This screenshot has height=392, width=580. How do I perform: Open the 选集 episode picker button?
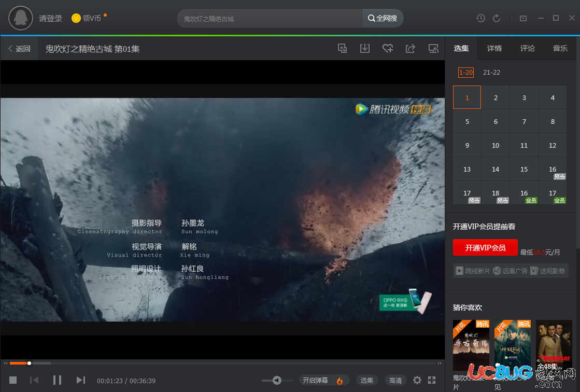[367, 380]
